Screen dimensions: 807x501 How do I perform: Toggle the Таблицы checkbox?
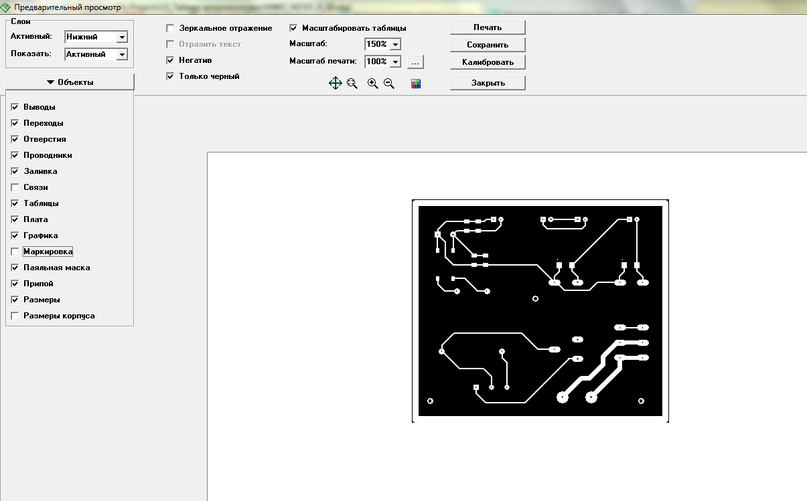[14, 203]
